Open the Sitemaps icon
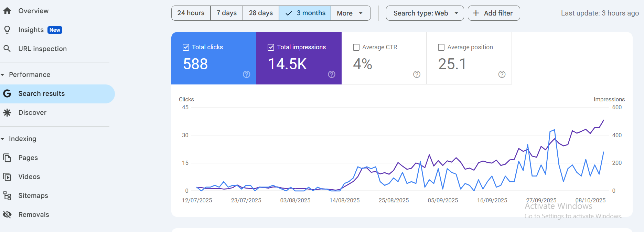Viewport: 644px width, 232px height. 7,195
